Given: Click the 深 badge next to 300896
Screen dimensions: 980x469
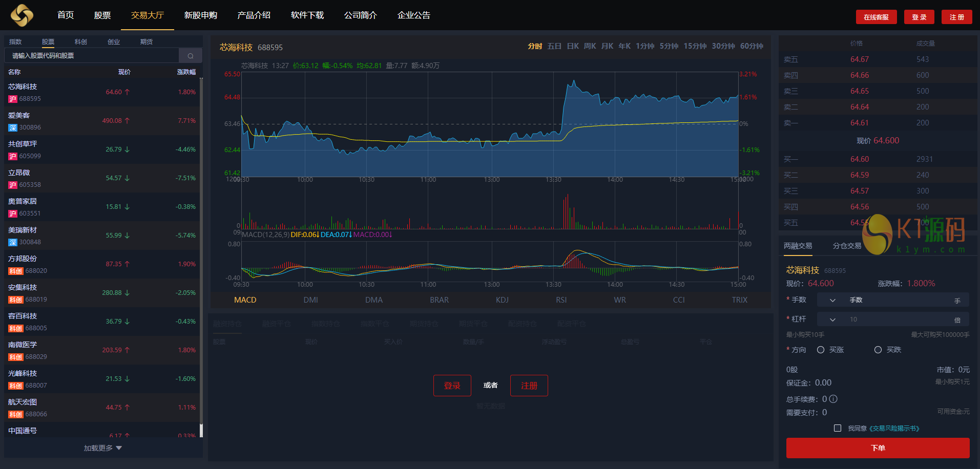Looking at the screenshot, I should point(13,127).
